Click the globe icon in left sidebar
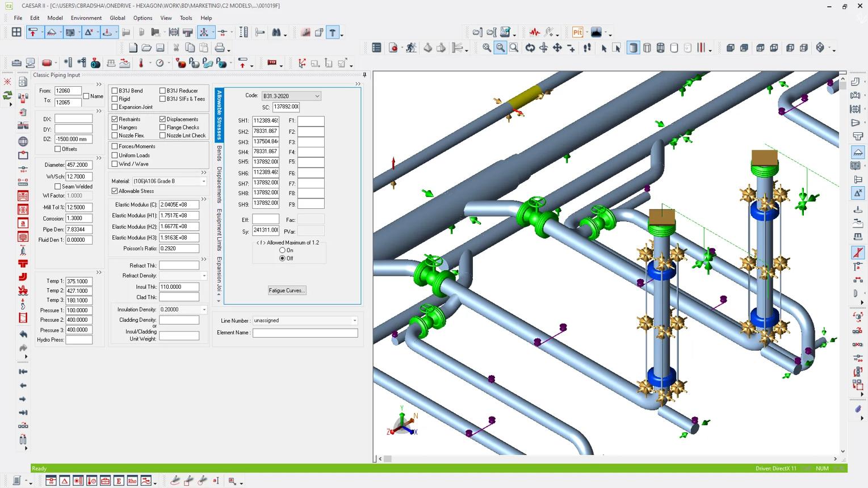The width and height of the screenshot is (868, 488). (23, 141)
